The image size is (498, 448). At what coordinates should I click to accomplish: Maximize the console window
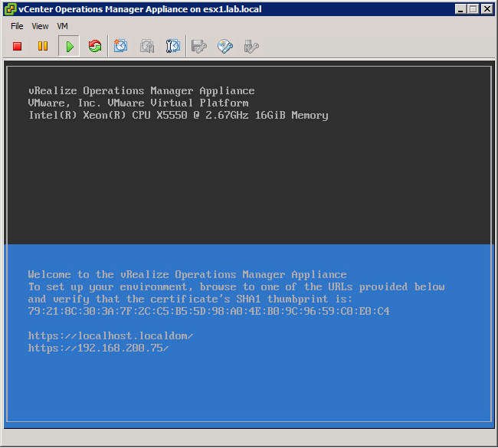click(x=473, y=9)
